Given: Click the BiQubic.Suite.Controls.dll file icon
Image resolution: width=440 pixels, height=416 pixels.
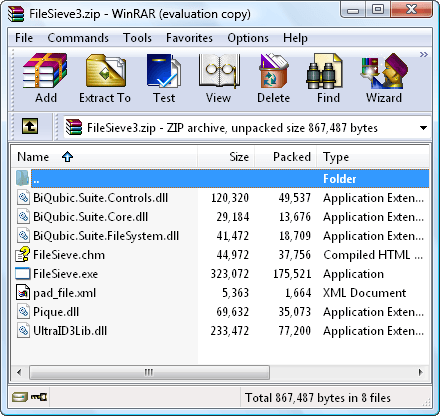Looking at the screenshot, I should tap(23, 198).
